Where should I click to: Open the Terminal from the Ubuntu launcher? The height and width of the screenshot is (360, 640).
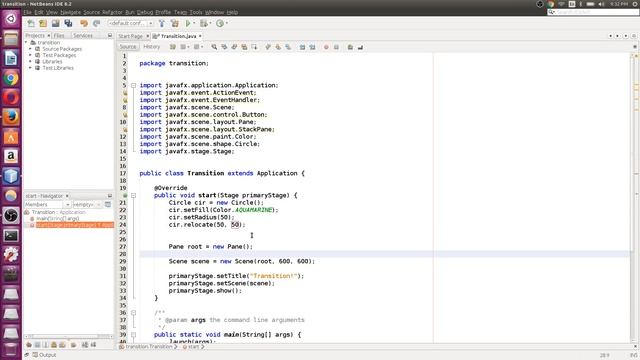(11, 235)
